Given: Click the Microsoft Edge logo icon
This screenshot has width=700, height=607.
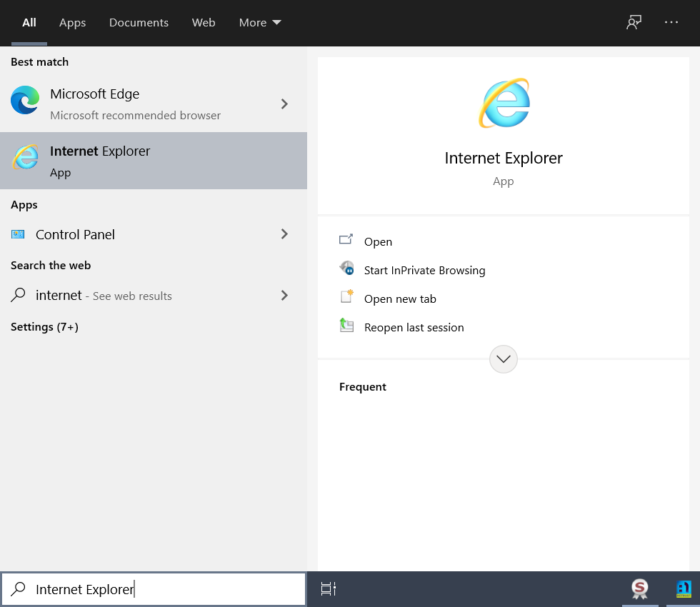Looking at the screenshot, I should coord(25,100).
